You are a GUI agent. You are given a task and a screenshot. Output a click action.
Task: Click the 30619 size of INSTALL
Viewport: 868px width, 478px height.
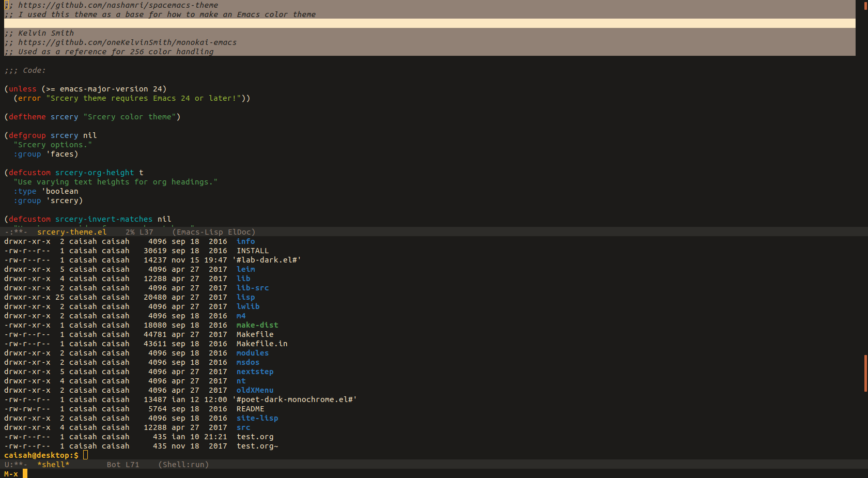pos(155,251)
